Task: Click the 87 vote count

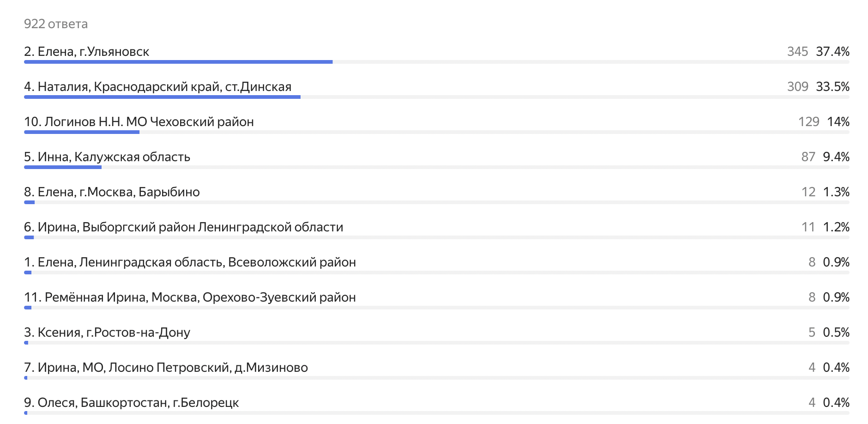Action: 808,157
